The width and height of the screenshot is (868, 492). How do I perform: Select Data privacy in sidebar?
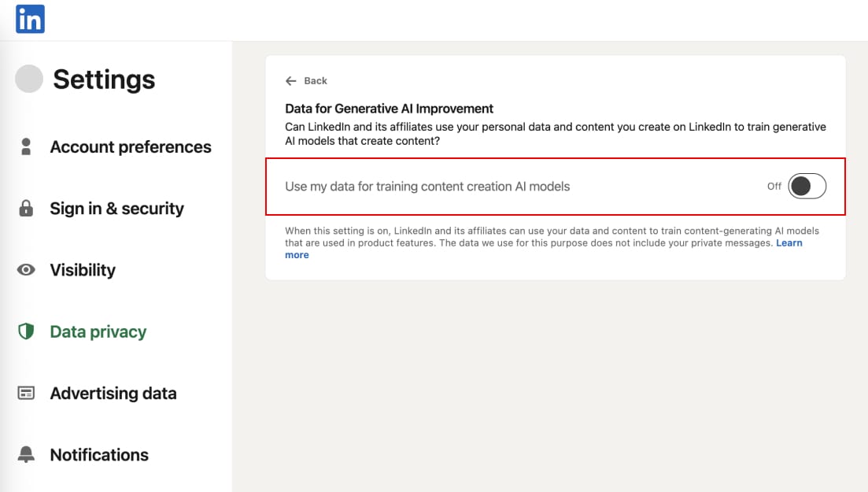[x=98, y=331]
